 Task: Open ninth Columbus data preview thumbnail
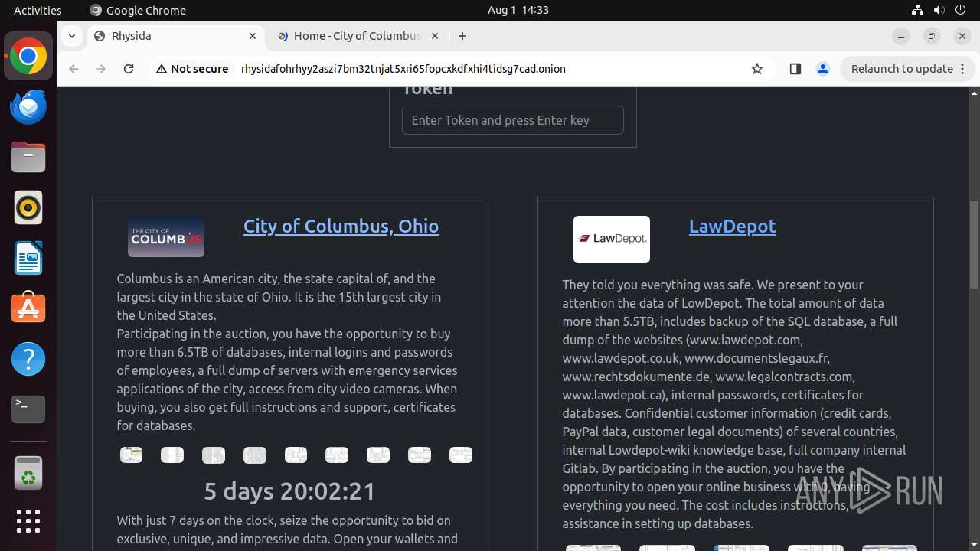tap(461, 455)
